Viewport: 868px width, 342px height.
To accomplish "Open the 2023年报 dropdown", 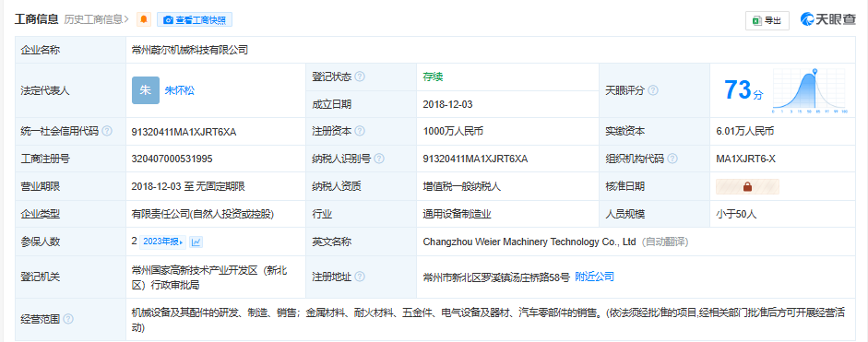I will 162,242.
